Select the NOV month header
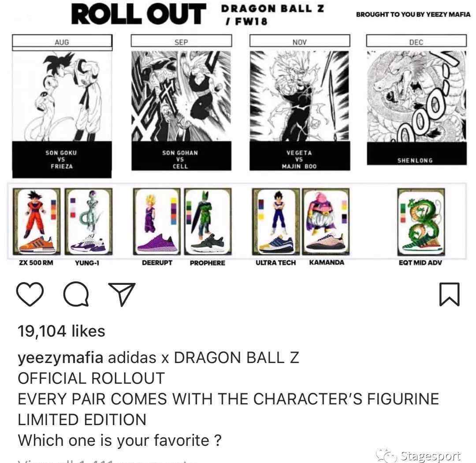The height and width of the screenshot is (463, 476). click(300, 41)
